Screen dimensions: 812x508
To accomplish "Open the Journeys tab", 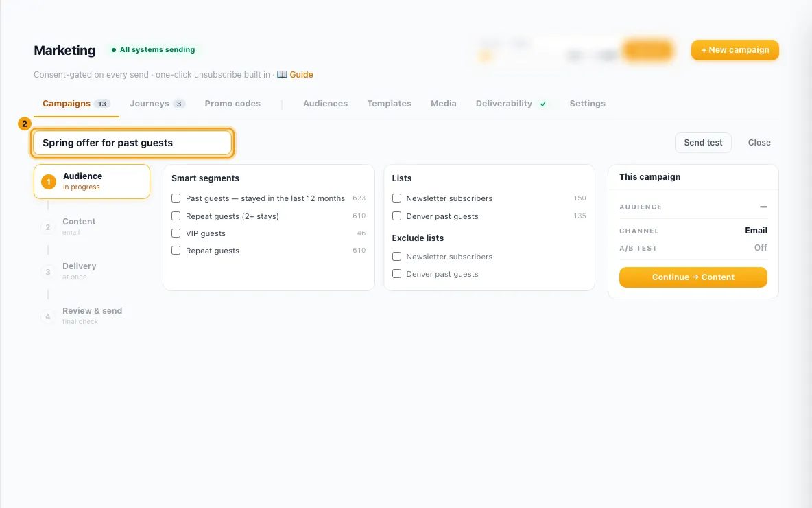I will 157,104.
